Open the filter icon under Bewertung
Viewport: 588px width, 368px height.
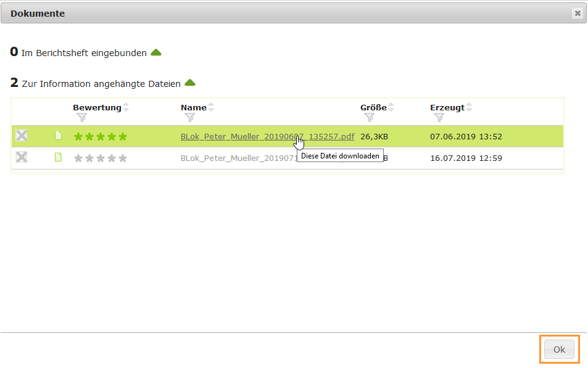click(81, 118)
